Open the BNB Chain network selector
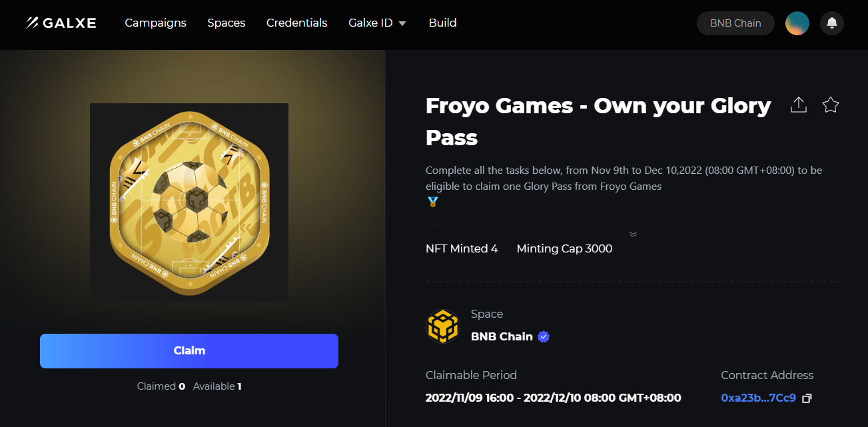The height and width of the screenshot is (427, 868). coord(735,23)
